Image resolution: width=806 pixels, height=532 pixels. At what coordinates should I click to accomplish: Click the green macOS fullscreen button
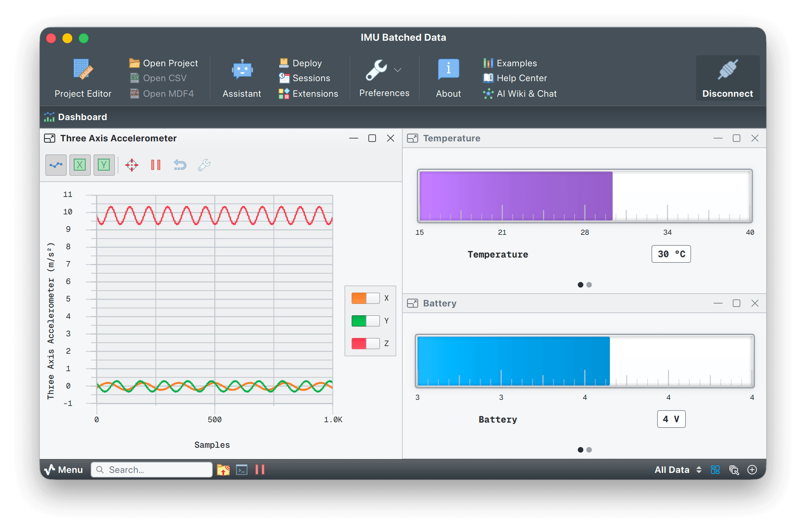84,38
